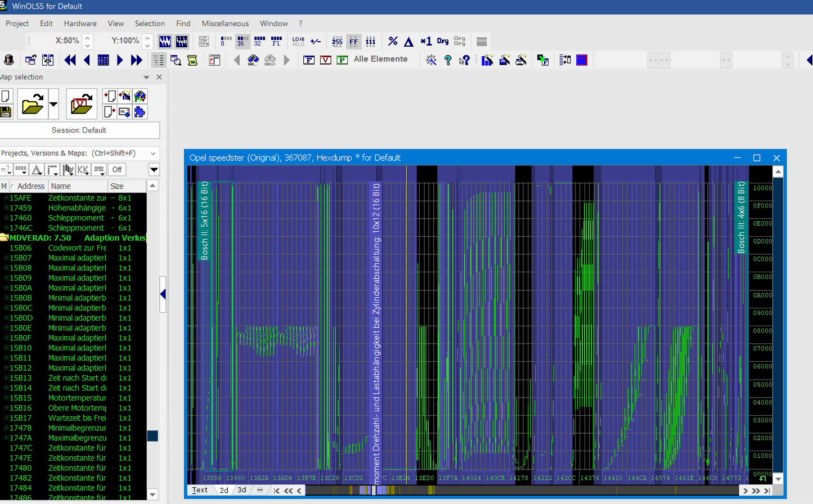The width and height of the screenshot is (813, 504).
Task: Expand Projects, Versions & Maps search combo box
Action: click(x=153, y=154)
